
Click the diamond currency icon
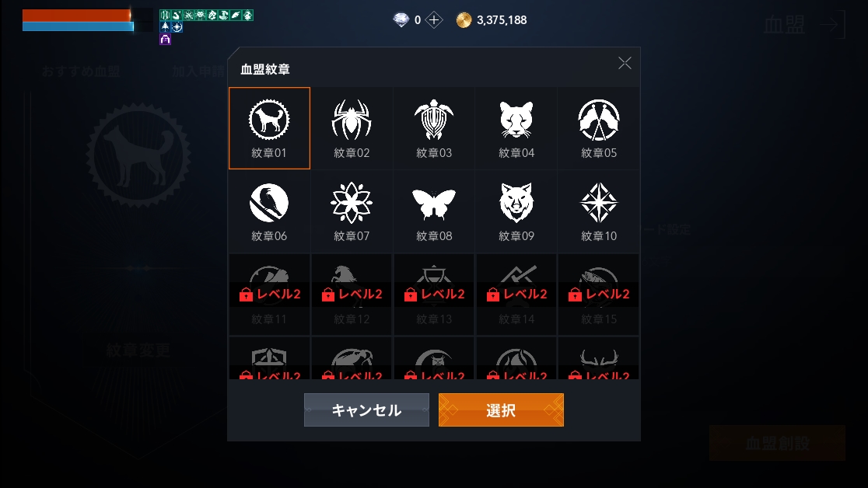[401, 20]
